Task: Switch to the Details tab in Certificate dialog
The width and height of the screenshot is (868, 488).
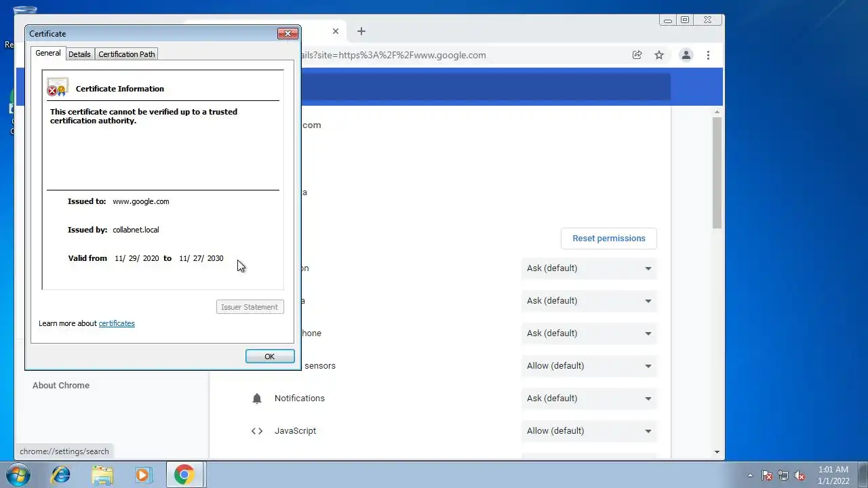Action: (79, 54)
